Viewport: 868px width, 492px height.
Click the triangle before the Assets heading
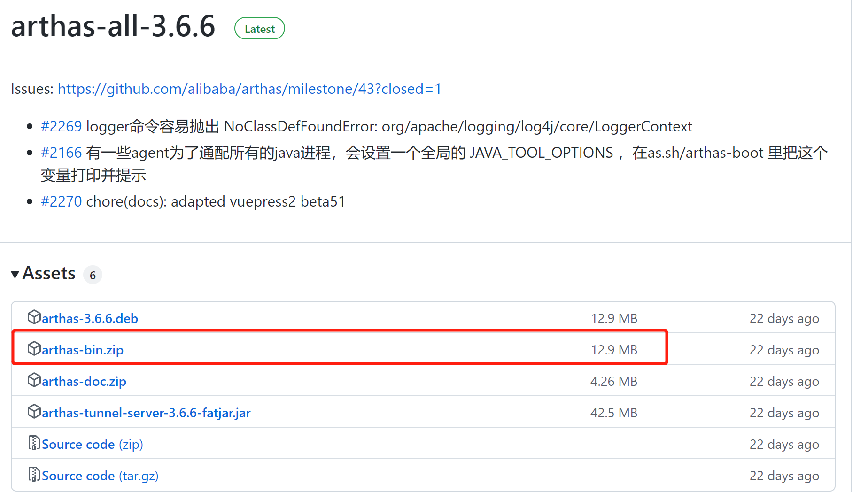pos(15,274)
